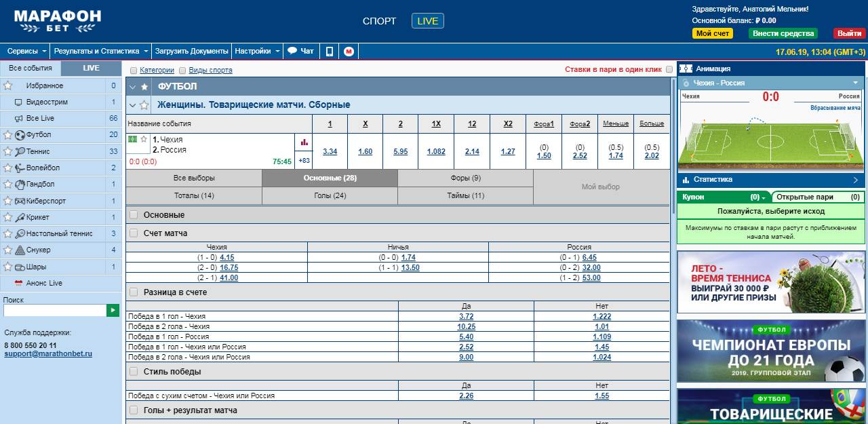The width and height of the screenshot is (868, 424).
Task: Select draw odds 1.60
Action: point(365,151)
